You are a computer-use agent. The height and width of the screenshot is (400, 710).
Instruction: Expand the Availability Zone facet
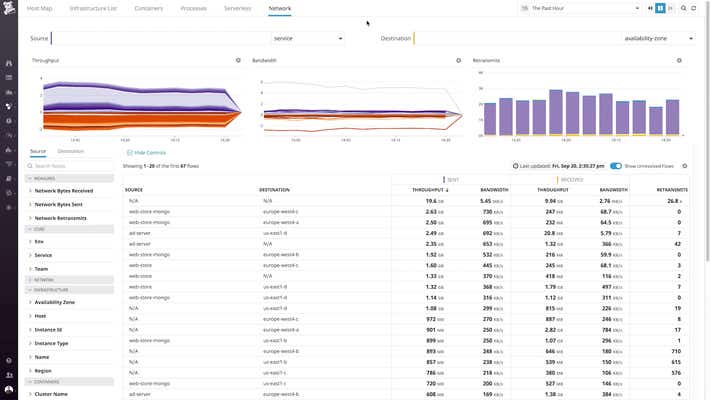pyautogui.click(x=54, y=301)
